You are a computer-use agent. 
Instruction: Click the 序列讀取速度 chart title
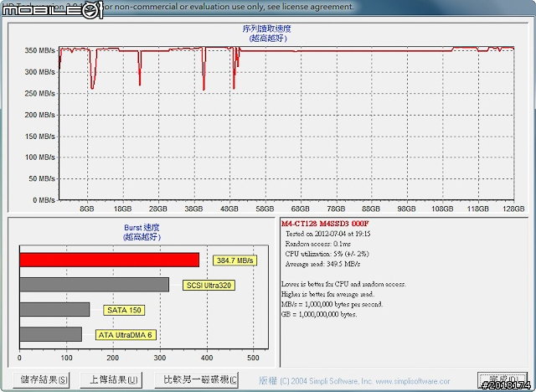point(266,29)
